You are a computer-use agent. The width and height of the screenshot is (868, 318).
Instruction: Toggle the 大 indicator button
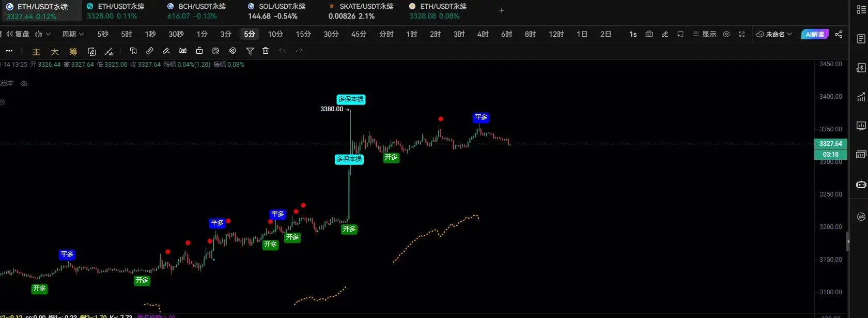[55, 52]
